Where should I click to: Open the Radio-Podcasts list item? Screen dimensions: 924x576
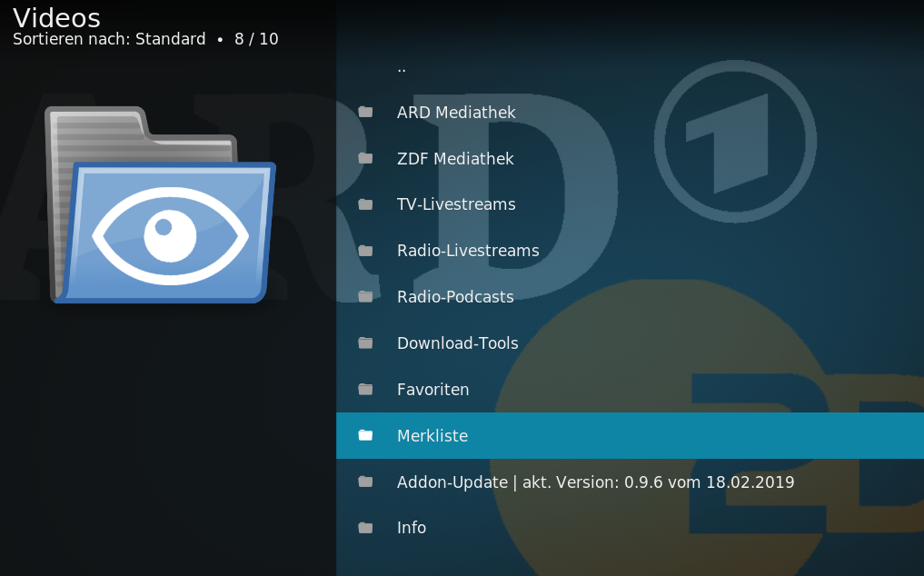(x=630, y=296)
